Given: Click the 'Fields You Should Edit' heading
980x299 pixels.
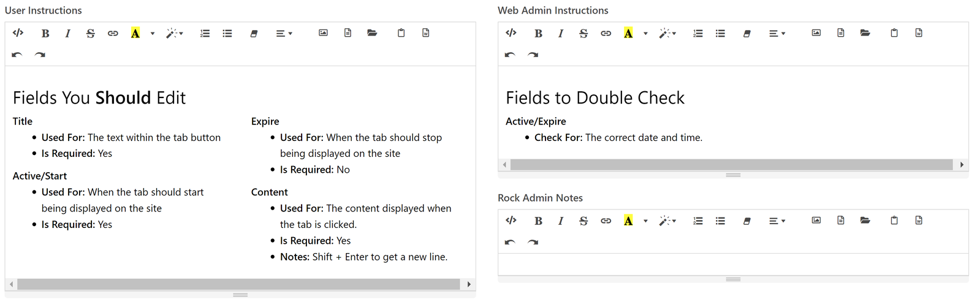Looking at the screenshot, I should click(99, 98).
